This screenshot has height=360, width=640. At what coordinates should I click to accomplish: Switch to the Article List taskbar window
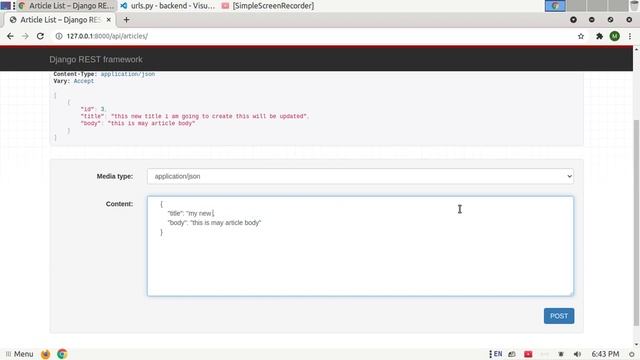coord(67,6)
